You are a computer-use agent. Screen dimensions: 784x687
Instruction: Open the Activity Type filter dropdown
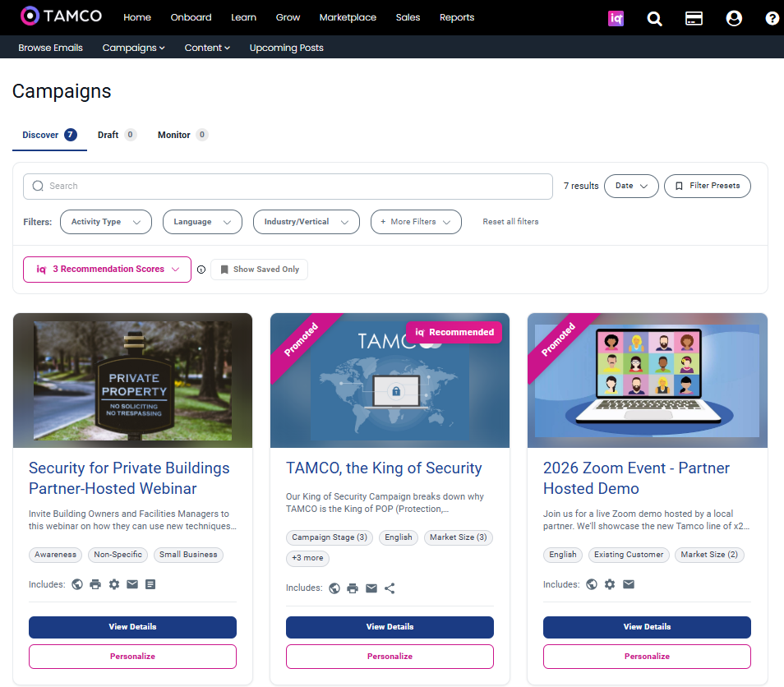[x=106, y=222]
